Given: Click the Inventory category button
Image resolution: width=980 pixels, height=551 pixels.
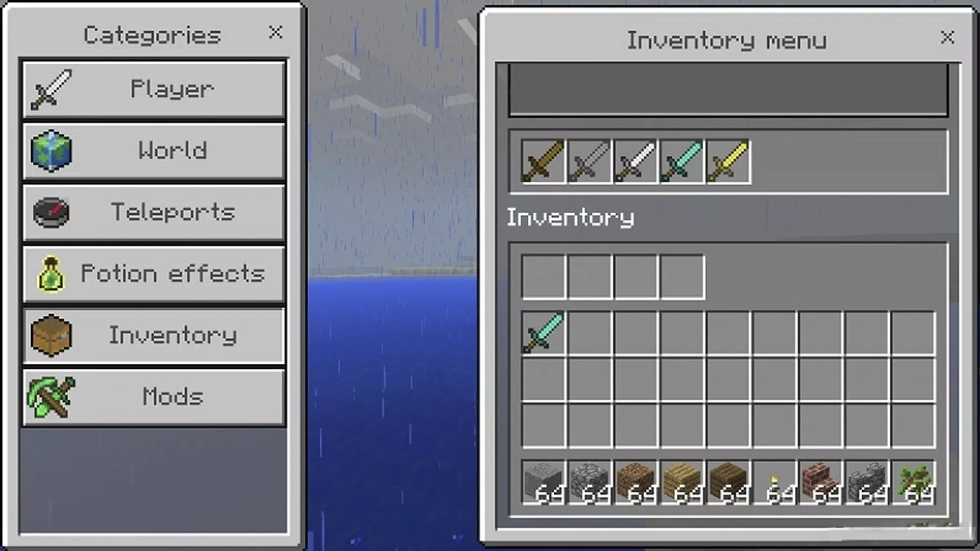Looking at the screenshot, I should coord(154,335).
